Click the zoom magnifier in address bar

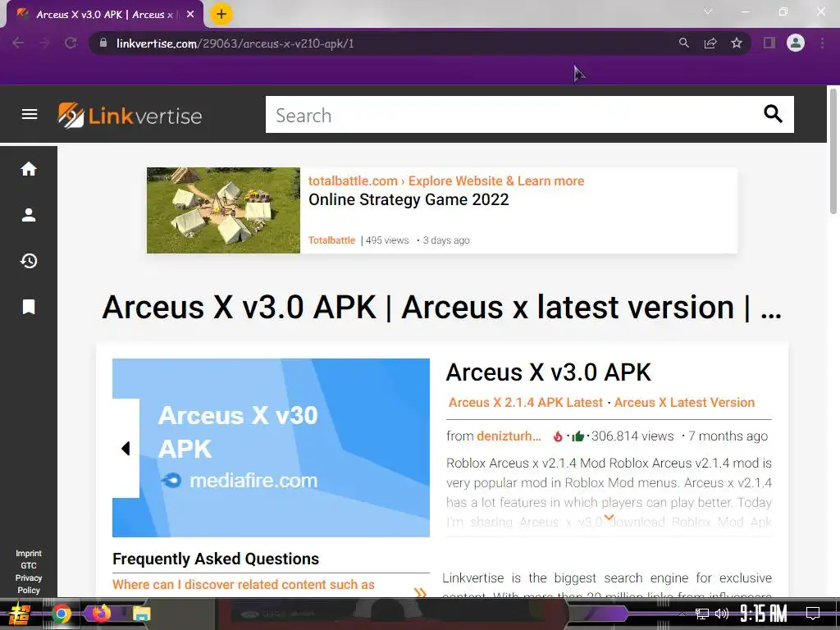pos(683,43)
